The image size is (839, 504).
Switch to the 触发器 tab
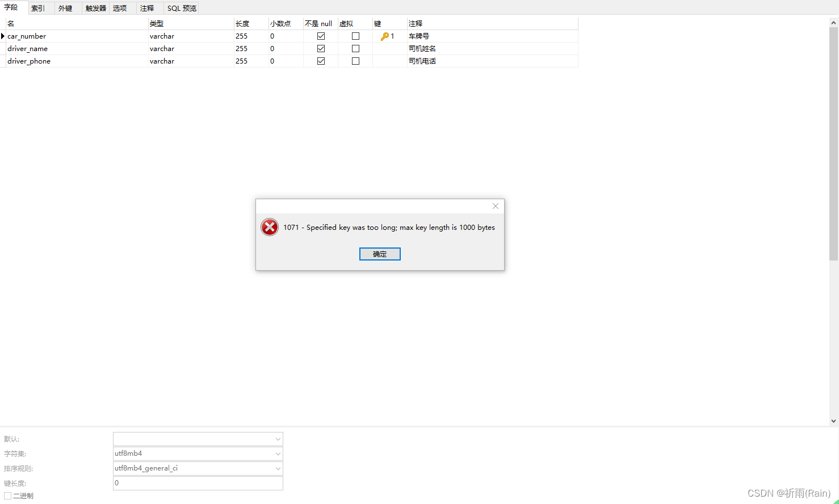[x=96, y=9]
